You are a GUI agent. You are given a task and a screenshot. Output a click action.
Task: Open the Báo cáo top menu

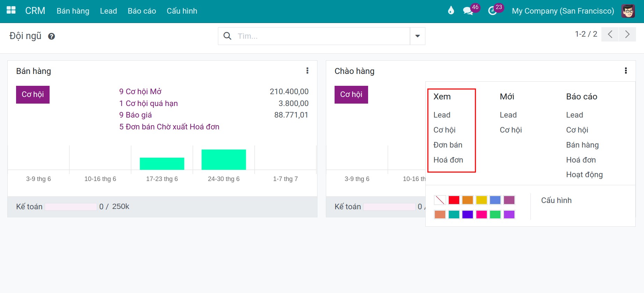142,11
